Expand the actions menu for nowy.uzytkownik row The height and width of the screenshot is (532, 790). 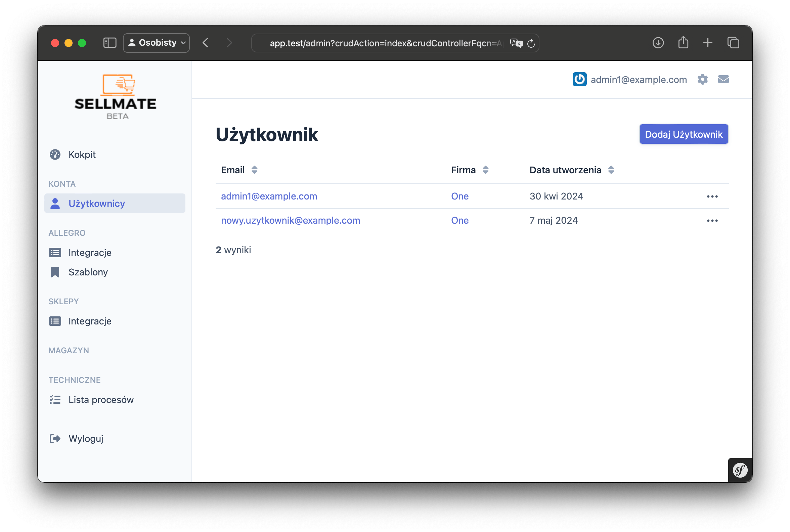(x=712, y=221)
